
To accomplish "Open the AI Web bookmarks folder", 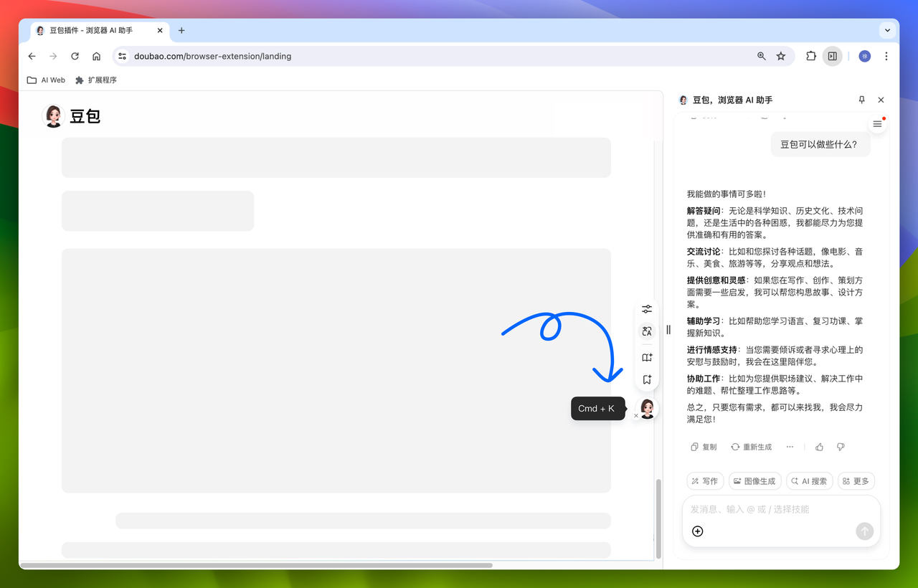I will tap(46, 80).
